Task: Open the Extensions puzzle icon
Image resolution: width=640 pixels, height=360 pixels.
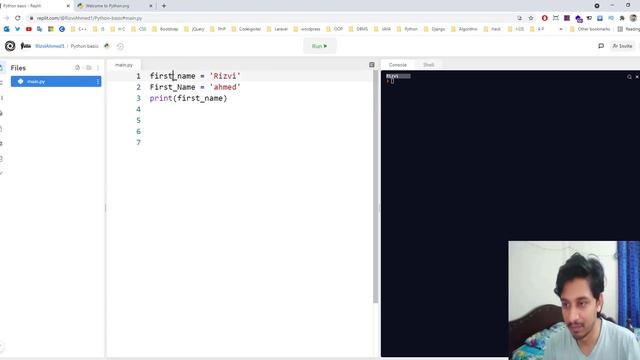Action: click(622, 18)
